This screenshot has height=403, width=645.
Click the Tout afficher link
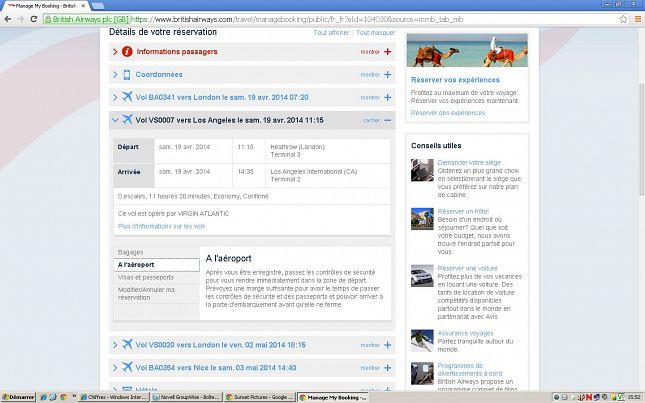332,33
